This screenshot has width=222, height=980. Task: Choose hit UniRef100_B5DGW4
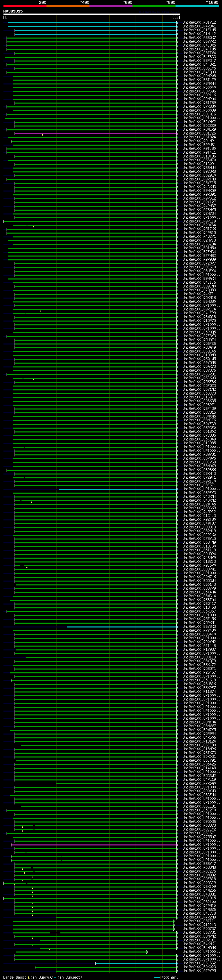[199, 581]
